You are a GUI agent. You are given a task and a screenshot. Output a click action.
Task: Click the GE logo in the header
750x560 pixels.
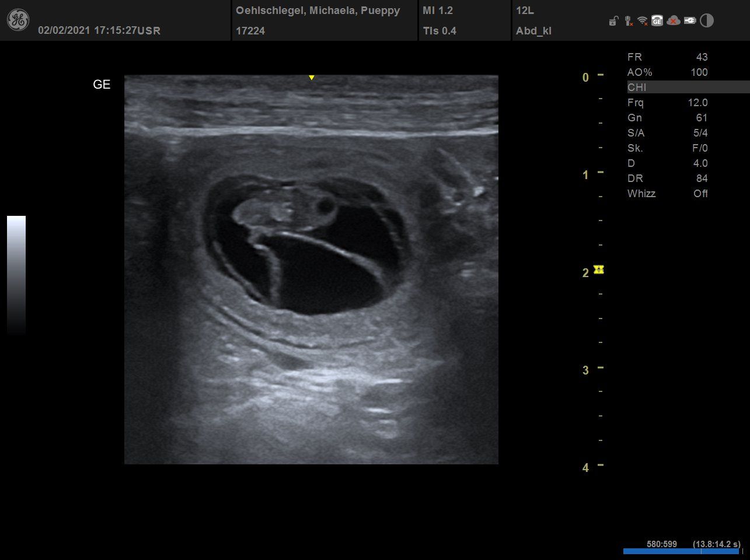pos(18,20)
